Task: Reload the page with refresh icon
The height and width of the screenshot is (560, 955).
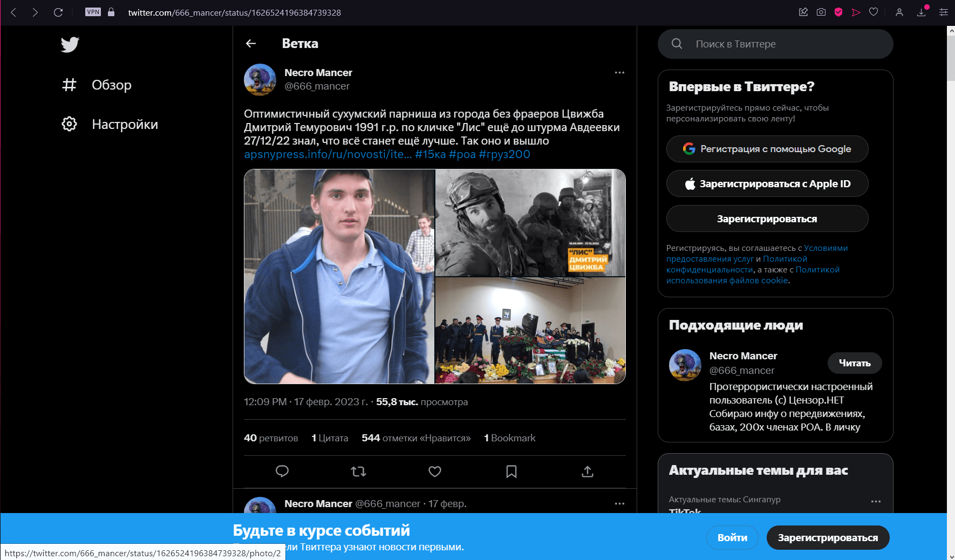Action: pos(58,12)
